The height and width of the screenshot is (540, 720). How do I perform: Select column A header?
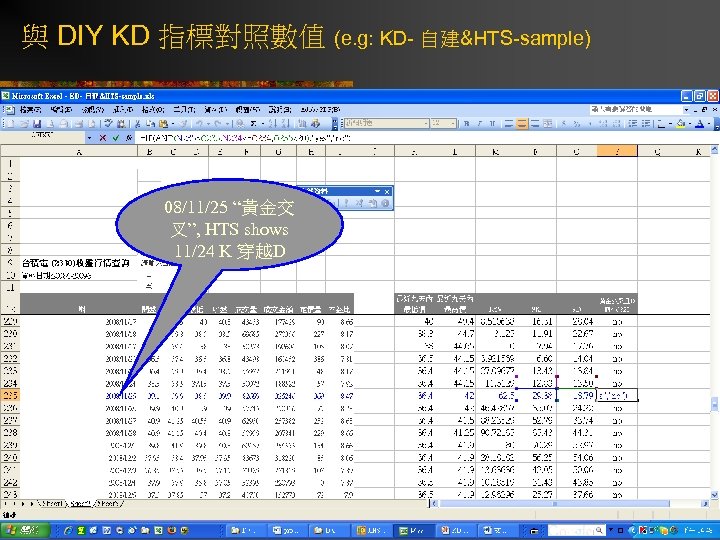[79, 151]
